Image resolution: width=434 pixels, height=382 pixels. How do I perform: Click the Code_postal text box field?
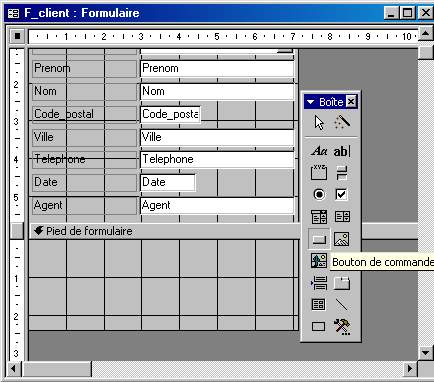tap(170, 114)
